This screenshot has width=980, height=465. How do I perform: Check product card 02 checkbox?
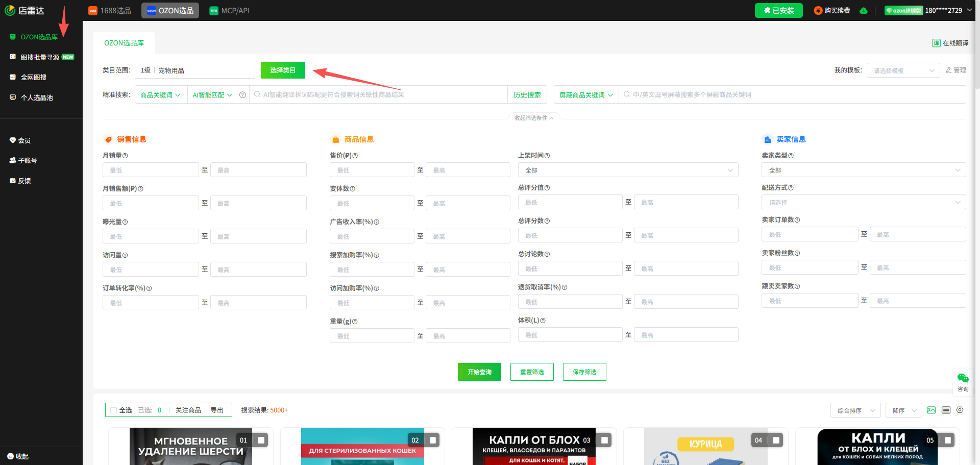(433, 440)
